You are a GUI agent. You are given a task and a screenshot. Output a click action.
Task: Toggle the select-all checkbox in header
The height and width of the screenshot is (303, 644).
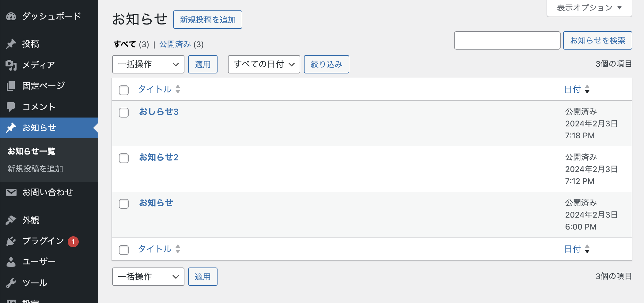[124, 90]
